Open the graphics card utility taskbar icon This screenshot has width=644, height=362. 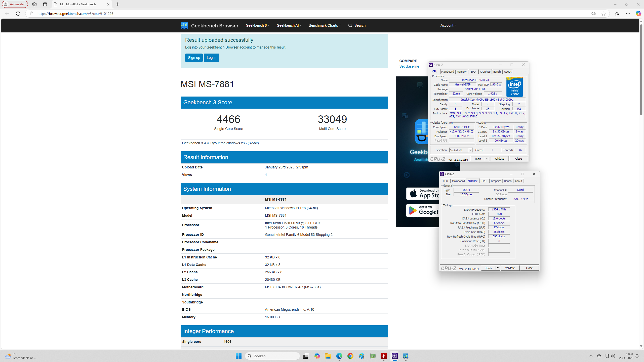(x=373, y=356)
